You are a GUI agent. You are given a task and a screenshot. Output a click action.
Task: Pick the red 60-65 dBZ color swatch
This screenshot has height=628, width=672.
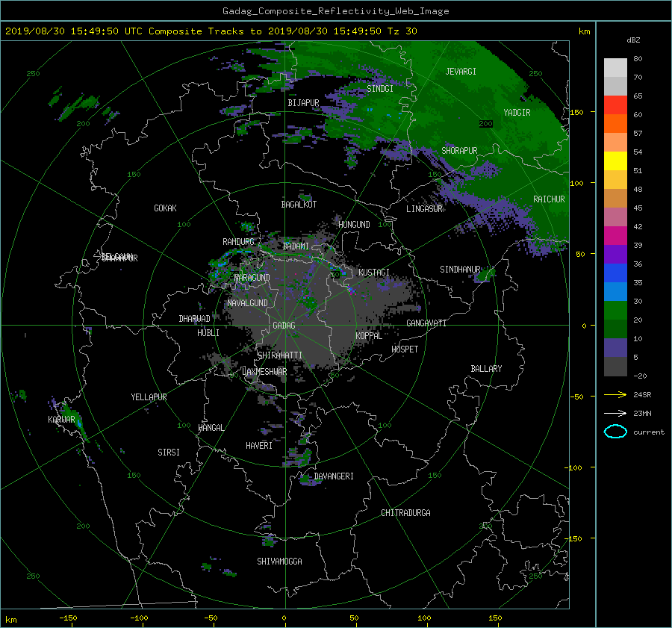(615, 105)
